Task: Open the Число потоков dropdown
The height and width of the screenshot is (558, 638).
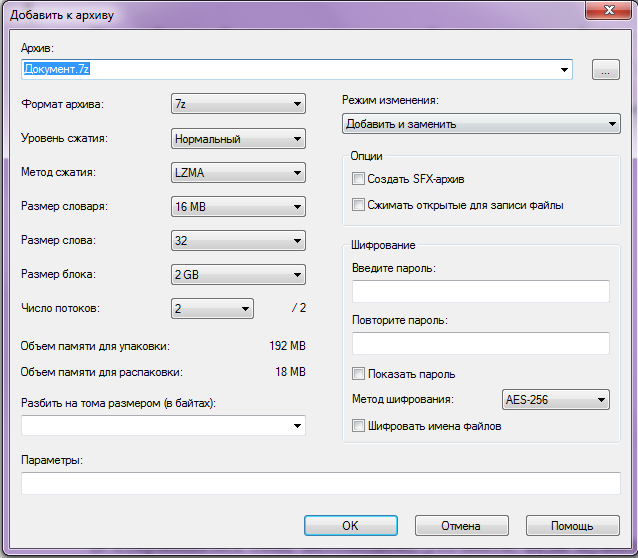Action: (212, 309)
